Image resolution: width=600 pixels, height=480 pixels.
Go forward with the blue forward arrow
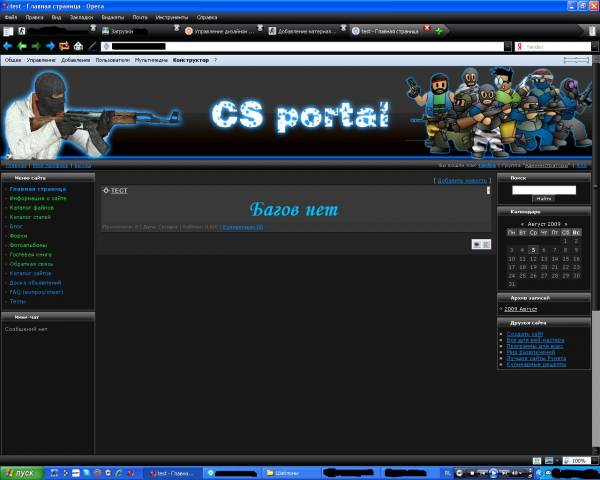click(x=50, y=46)
